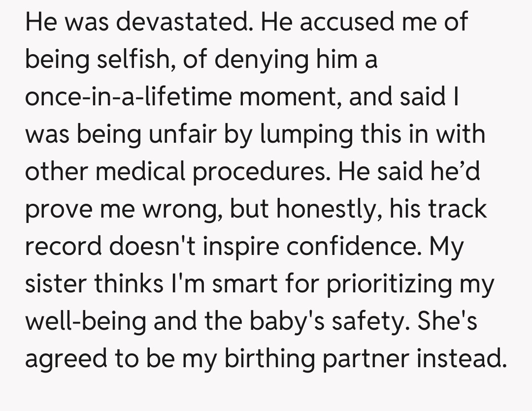The image size is (532, 411).
Task: Click the word 'sister'
Action: click(54, 285)
